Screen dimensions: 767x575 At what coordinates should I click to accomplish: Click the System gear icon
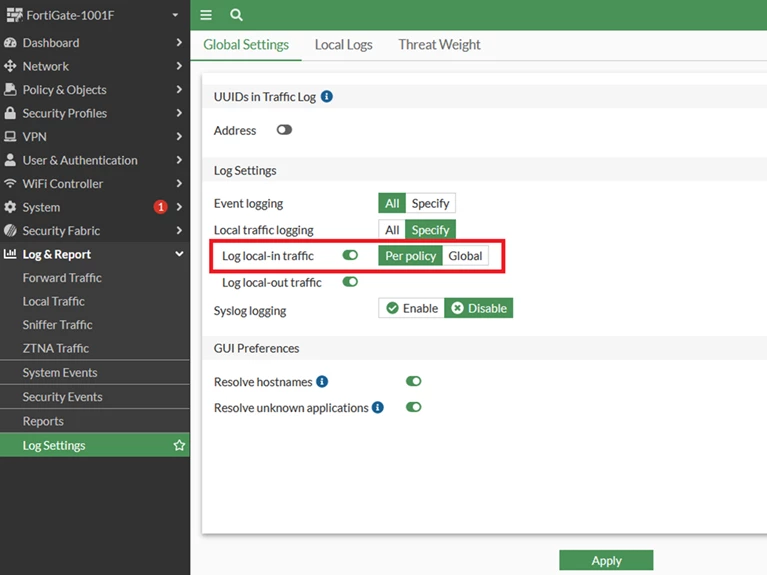tap(10, 207)
